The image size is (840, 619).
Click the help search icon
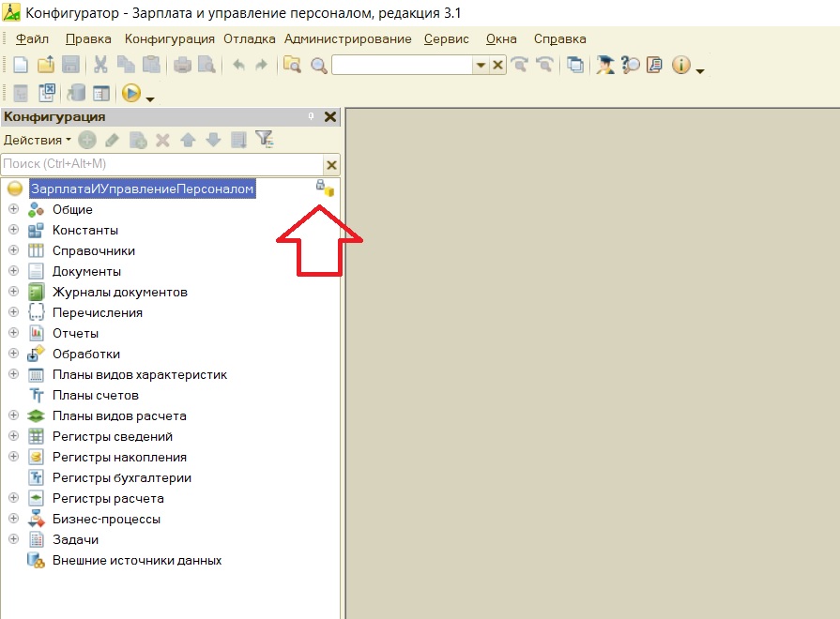(630, 65)
